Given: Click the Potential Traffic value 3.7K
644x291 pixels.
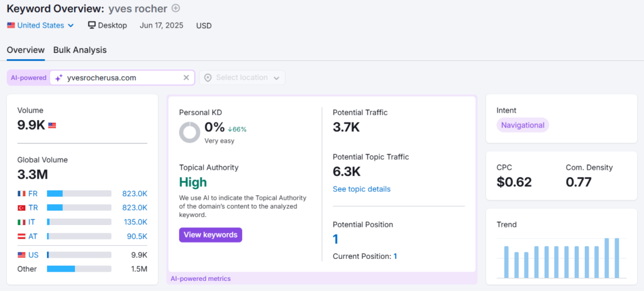Looking at the screenshot, I should pos(347,127).
